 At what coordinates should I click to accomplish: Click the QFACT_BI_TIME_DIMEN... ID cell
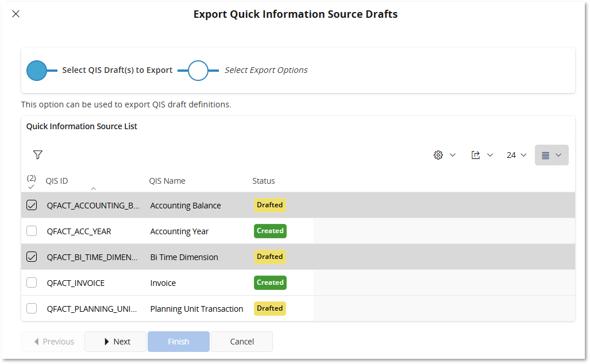92,257
